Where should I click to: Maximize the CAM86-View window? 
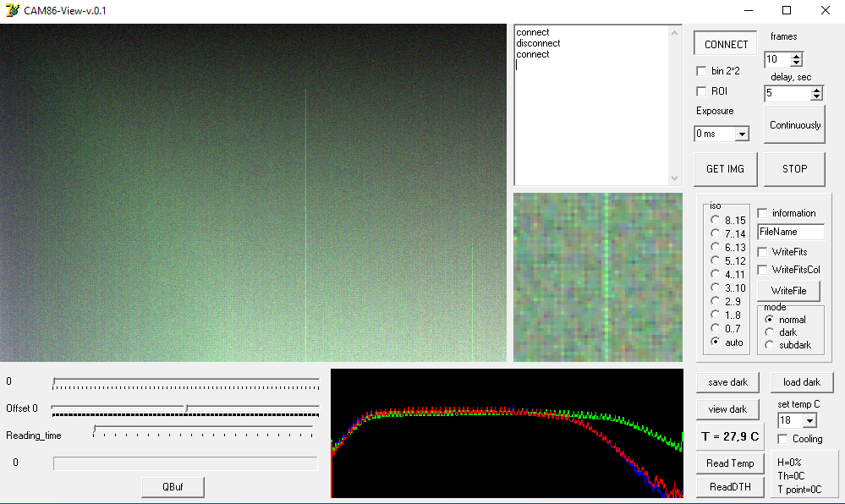(x=787, y=10)
